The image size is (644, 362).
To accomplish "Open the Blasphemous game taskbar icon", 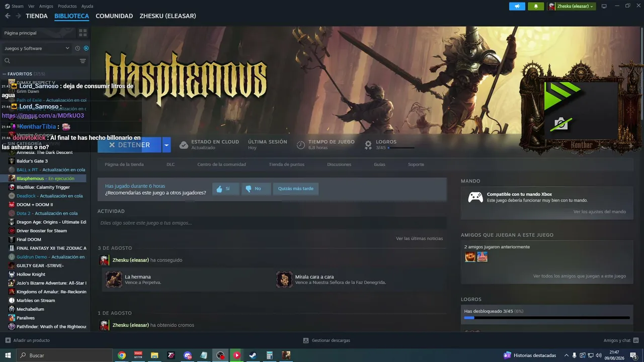I will click(286, 355).
